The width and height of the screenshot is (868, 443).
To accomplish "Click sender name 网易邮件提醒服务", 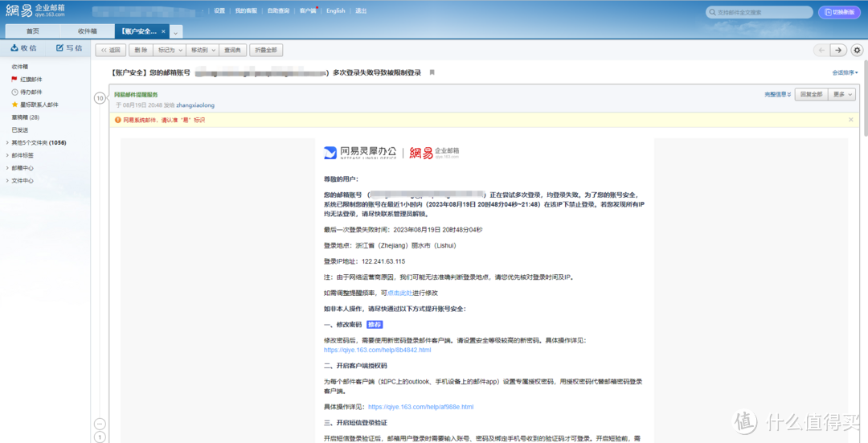I will pyautogui.click(x=136, y=95).
